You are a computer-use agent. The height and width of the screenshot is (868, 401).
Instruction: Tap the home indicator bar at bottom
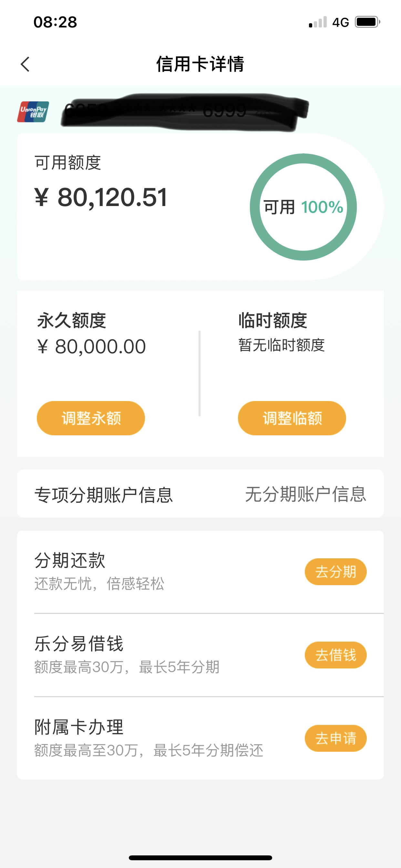point(200,858)
